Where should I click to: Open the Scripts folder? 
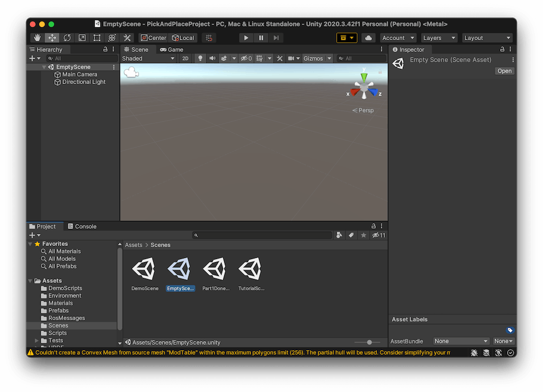point(58,333)
